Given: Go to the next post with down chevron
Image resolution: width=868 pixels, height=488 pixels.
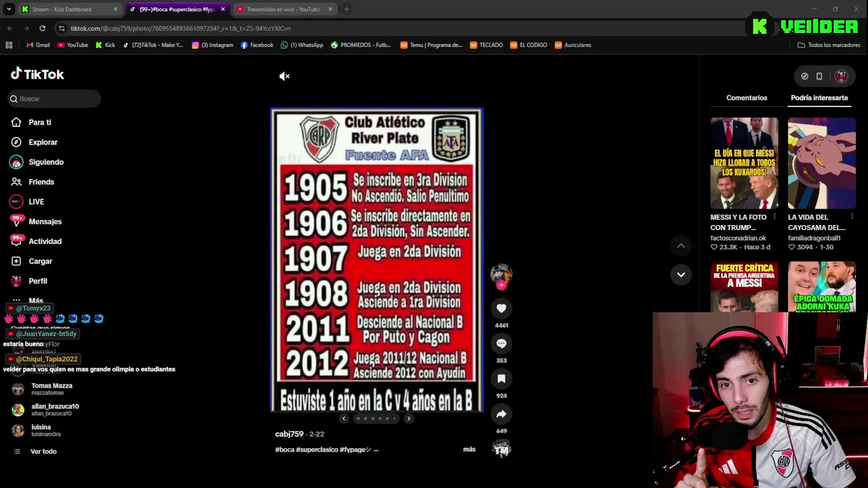Looking at the screenshot, I should [x=681, y=274].
